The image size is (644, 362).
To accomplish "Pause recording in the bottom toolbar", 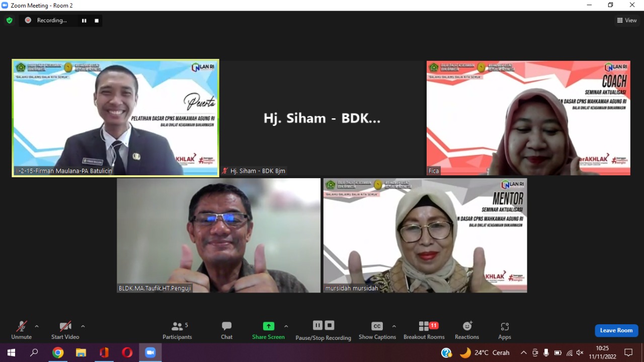I will (317, 325).
